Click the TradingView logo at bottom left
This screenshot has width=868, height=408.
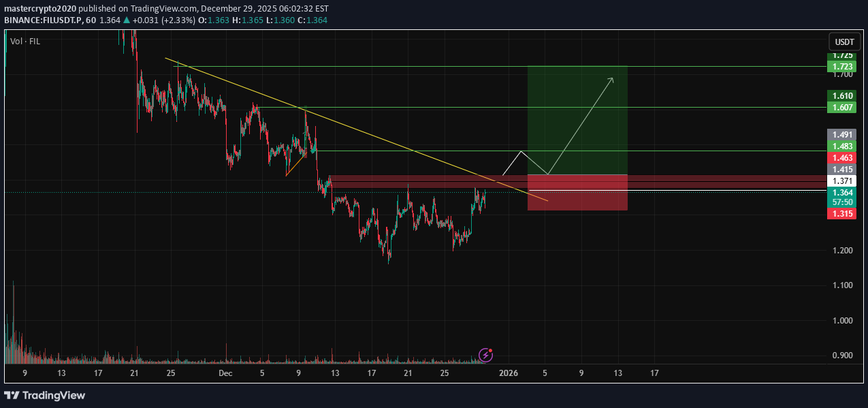click(44, 396)
